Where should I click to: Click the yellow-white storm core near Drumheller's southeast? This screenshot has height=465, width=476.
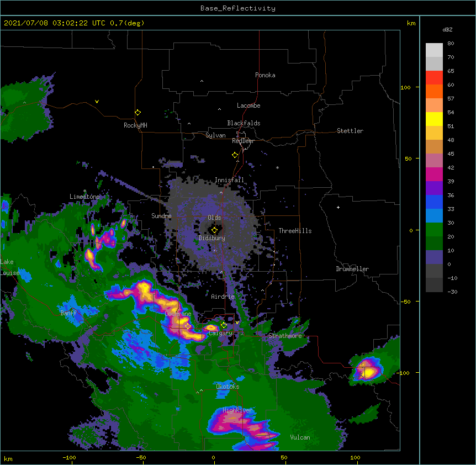point(368,372)
